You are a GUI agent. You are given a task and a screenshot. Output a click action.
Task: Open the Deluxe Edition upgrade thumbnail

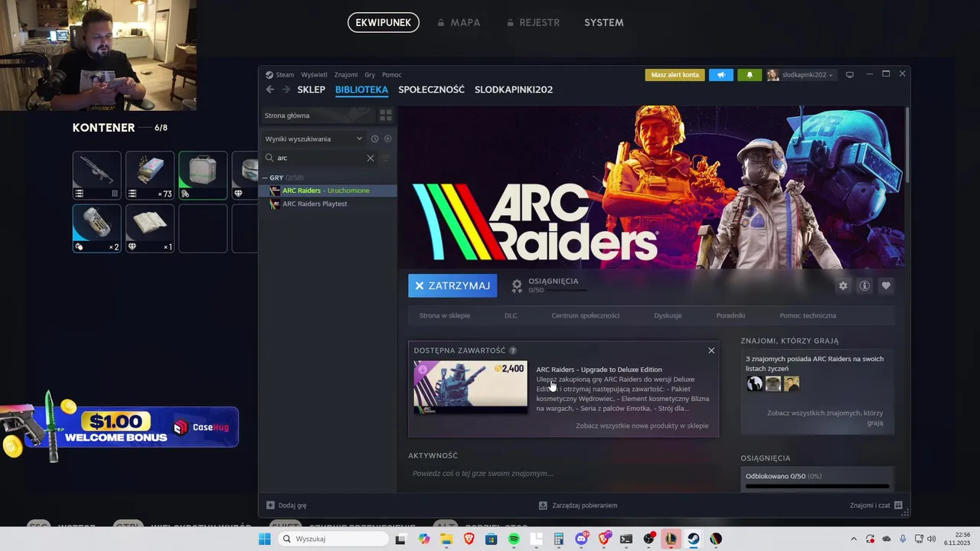coord(470,387)
